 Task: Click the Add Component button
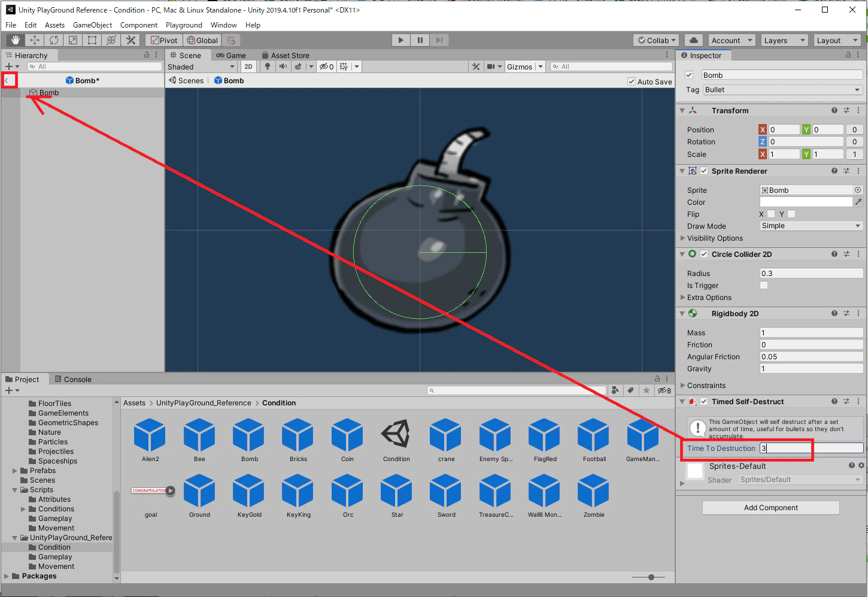pyautogui.click(x=771, y=508)
